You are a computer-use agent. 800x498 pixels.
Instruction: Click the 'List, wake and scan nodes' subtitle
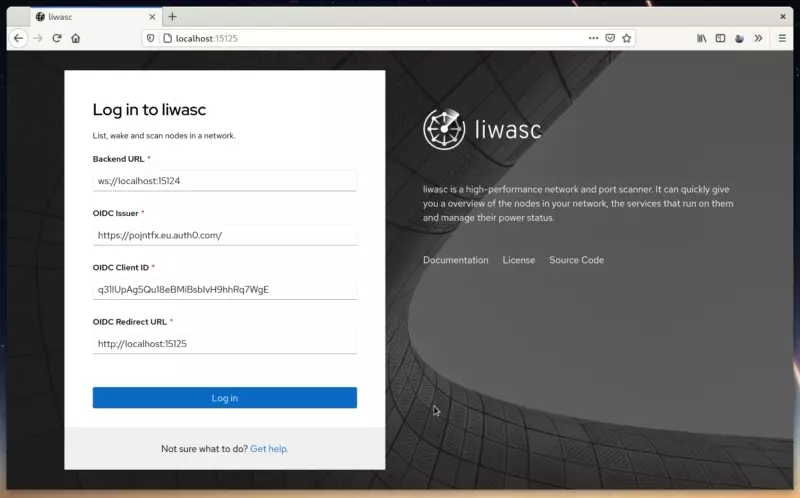point(164,136)
